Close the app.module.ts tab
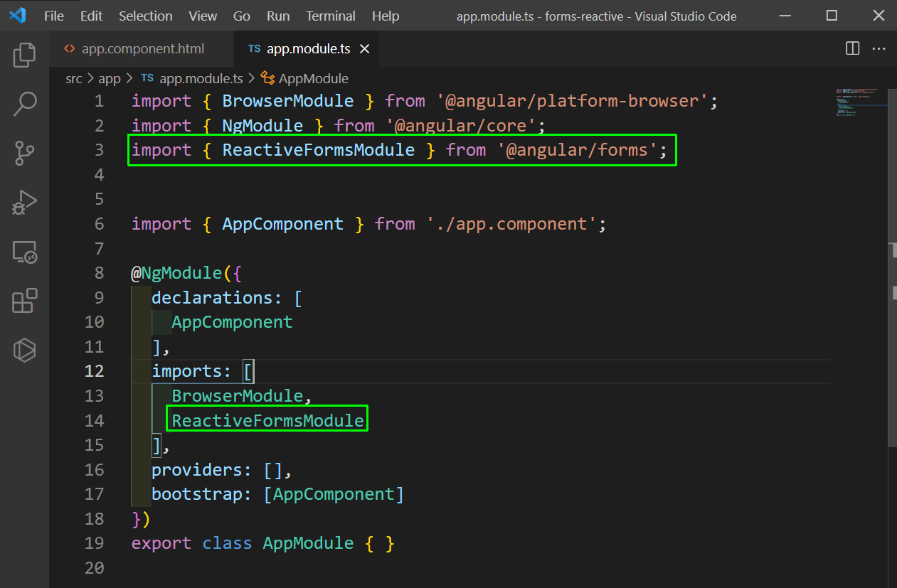897x588 pixels. [x=365, y=49]
